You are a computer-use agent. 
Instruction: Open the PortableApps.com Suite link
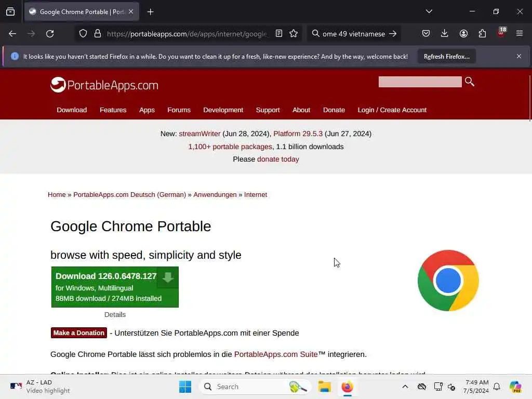click(x=276, y=354)
